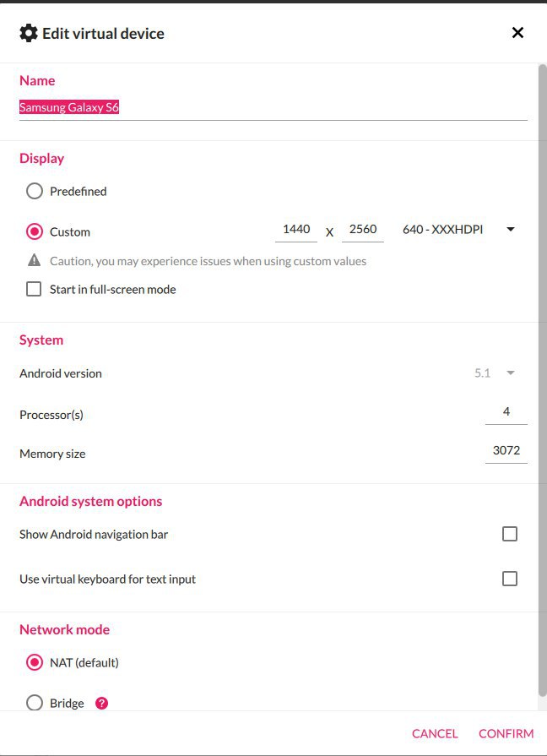Click the 1440 width input field
Screen dimensions: 547x756
(x=296, y=230)
